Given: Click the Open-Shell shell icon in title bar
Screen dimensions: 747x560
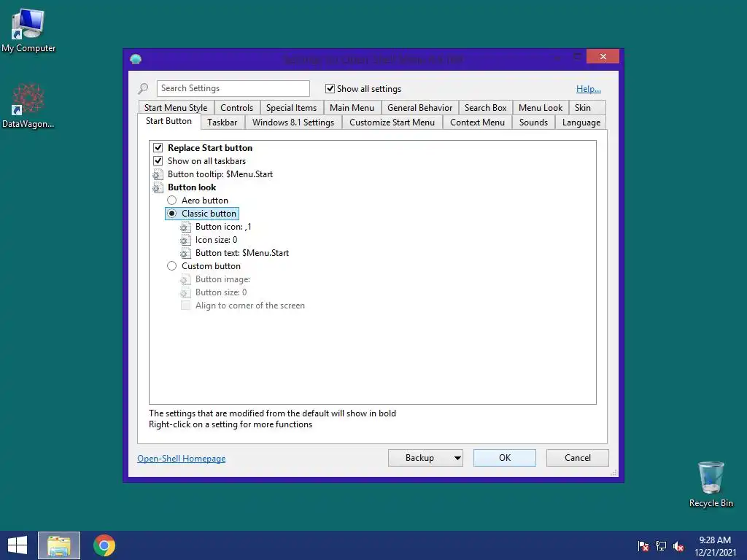Looking at the screenshot, I should 136,59.
